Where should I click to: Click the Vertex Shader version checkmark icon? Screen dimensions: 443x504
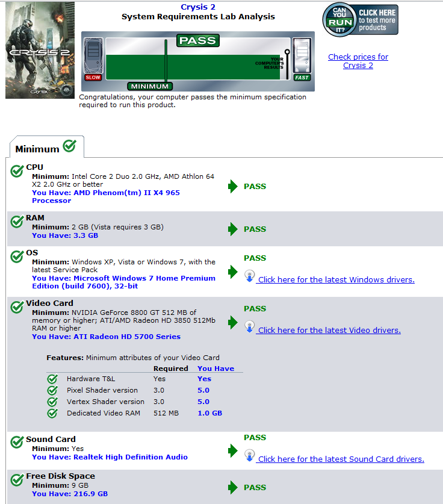coord(52,402)
